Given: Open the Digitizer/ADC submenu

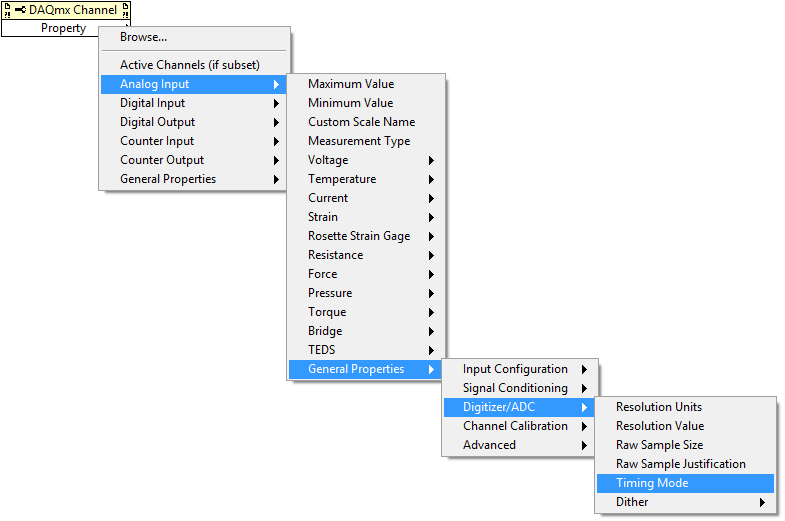Looking at the screenshot, I should (x=520, y=407).
